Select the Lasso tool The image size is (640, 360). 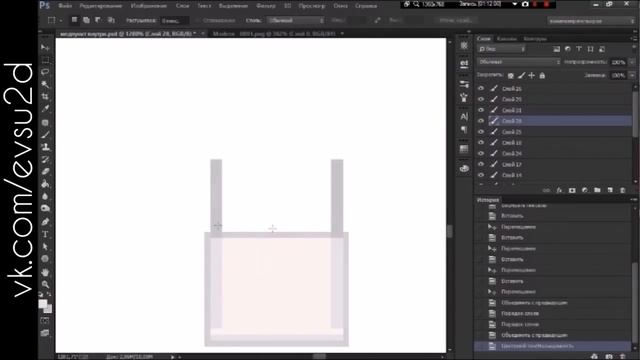(x=45, y=72)
